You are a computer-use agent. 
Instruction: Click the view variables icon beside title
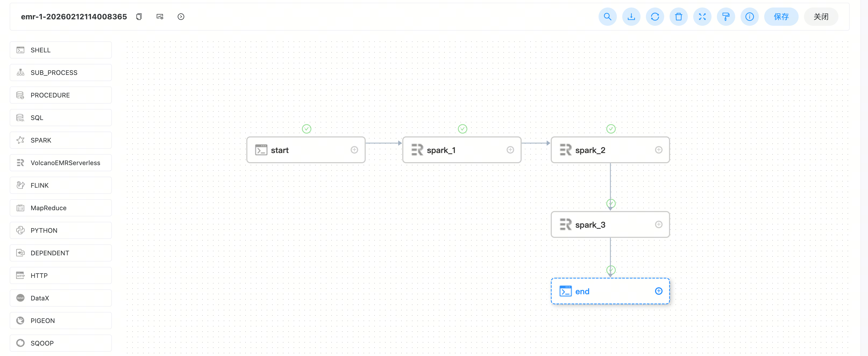[x=160, y=16]
